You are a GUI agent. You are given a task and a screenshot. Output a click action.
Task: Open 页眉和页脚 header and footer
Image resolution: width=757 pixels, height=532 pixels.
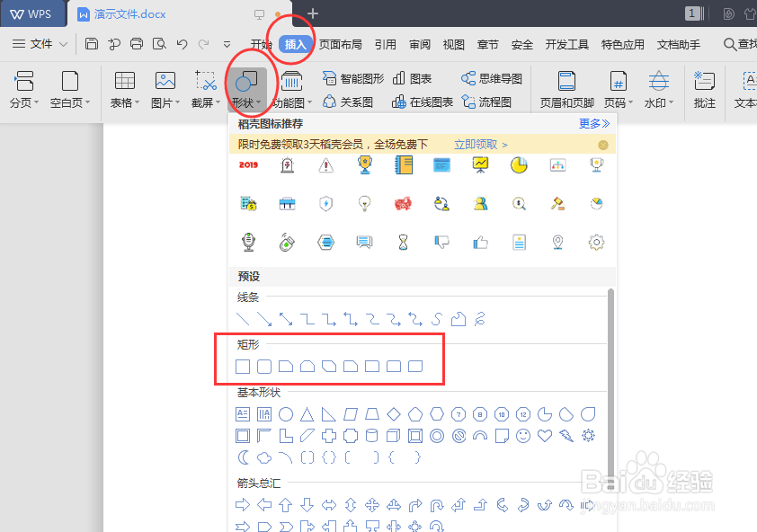pos(566,89)
